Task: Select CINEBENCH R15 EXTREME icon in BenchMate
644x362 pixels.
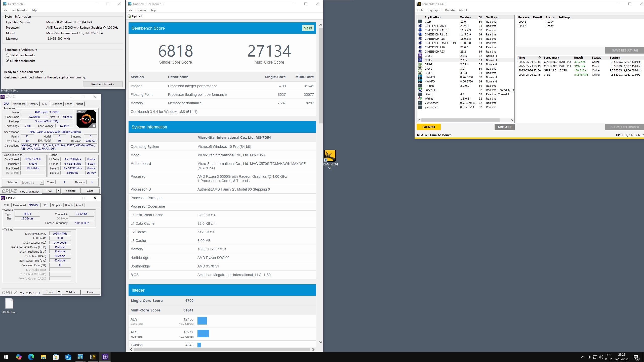Action: tap(420, 43)
